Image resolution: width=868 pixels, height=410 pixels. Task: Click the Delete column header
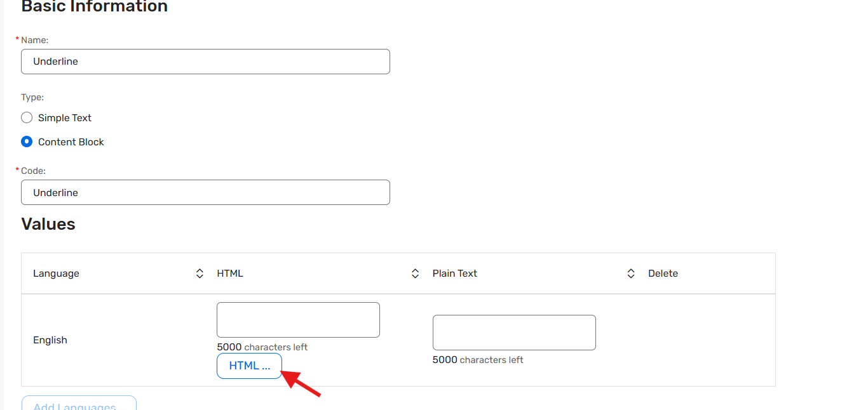point(663,274)
